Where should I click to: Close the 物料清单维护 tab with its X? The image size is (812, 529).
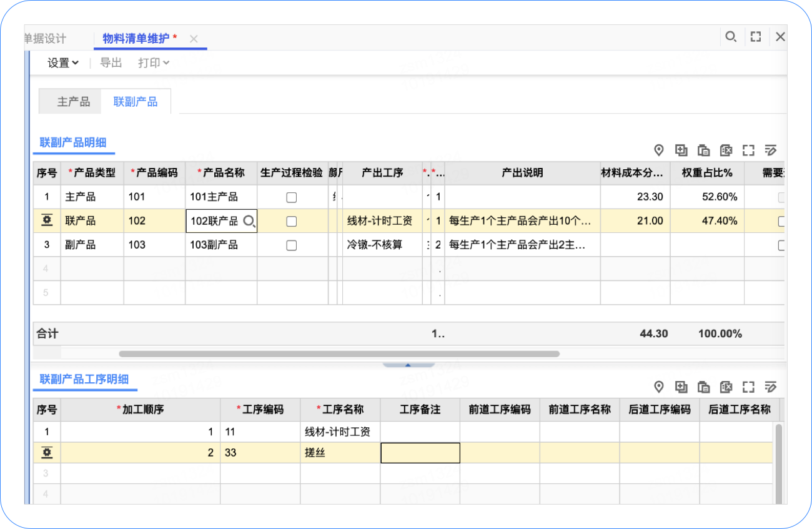(194, 39)
